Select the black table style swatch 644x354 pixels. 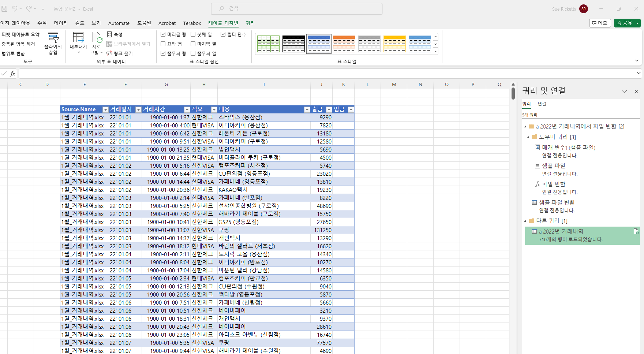tap(293, 44)
